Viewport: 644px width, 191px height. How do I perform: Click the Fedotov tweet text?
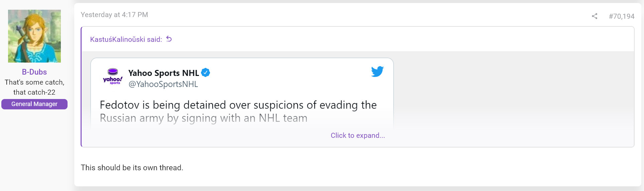[238, 111]
